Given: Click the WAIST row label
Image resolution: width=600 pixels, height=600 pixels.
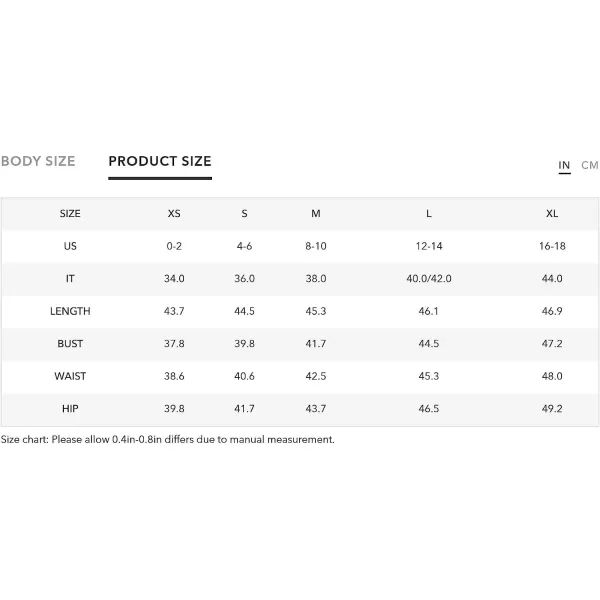Looking at the screenshot, I should 70,376.
